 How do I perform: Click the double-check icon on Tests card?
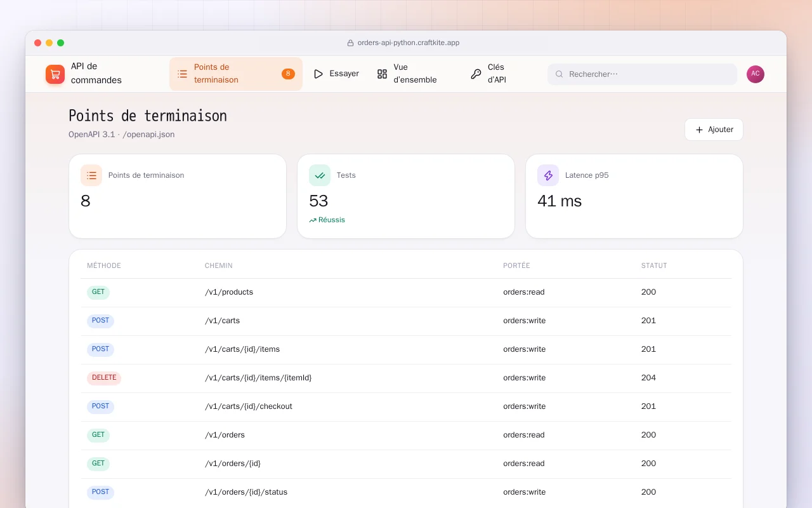(x=320, y=175)
